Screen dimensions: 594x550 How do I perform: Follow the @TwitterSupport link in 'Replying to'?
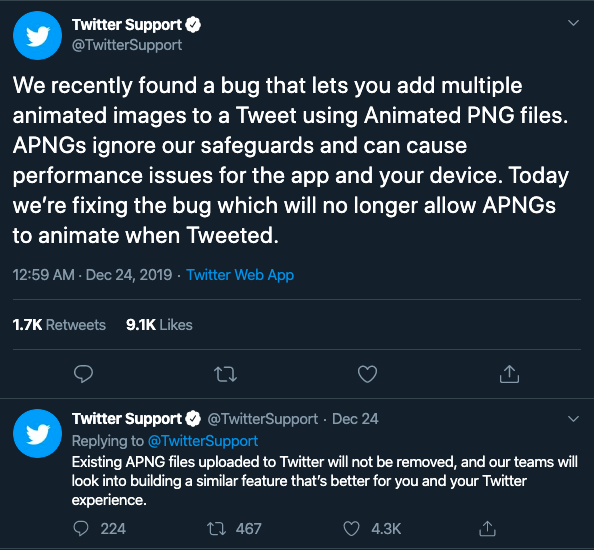point(203,441)
